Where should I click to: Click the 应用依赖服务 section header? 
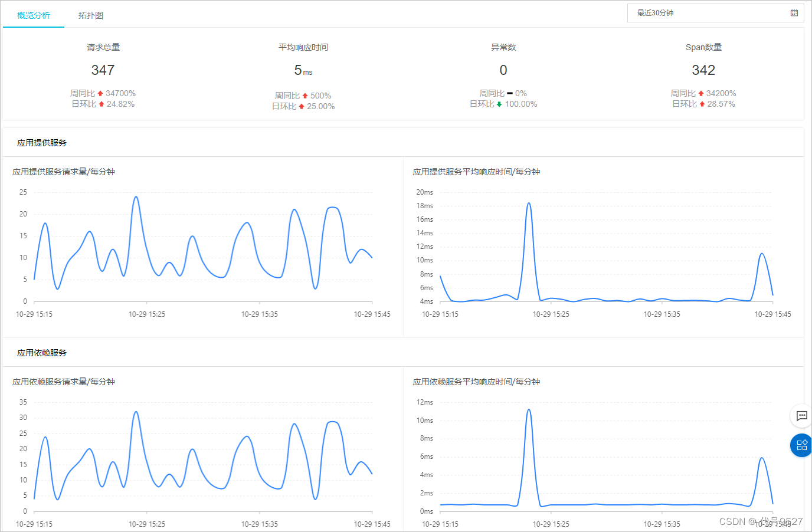42,353
